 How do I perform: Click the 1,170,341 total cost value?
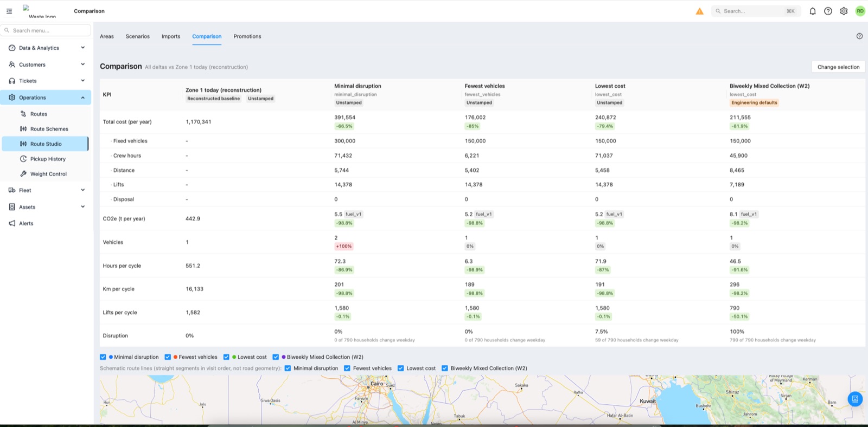coord(199,122)
